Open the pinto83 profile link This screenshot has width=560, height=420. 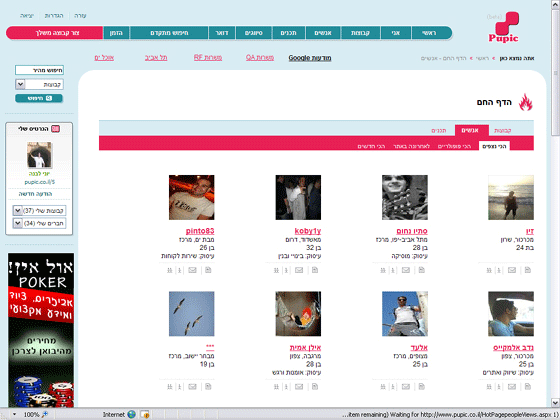tap(200, 231)
